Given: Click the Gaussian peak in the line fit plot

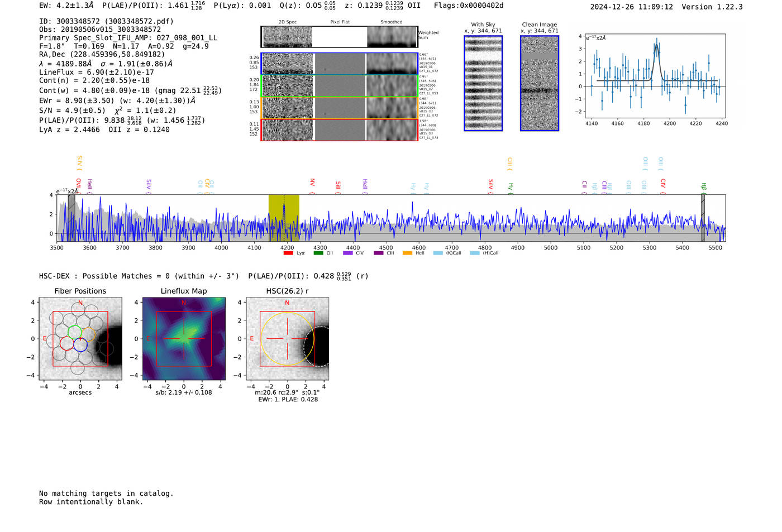Looking at the screenshot, I should (657, 46).
